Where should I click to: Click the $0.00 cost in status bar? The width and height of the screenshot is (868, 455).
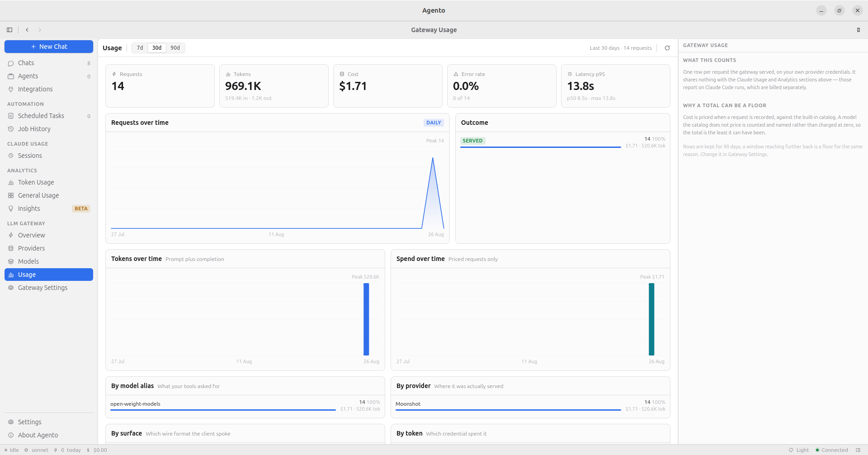pos(97,450)
